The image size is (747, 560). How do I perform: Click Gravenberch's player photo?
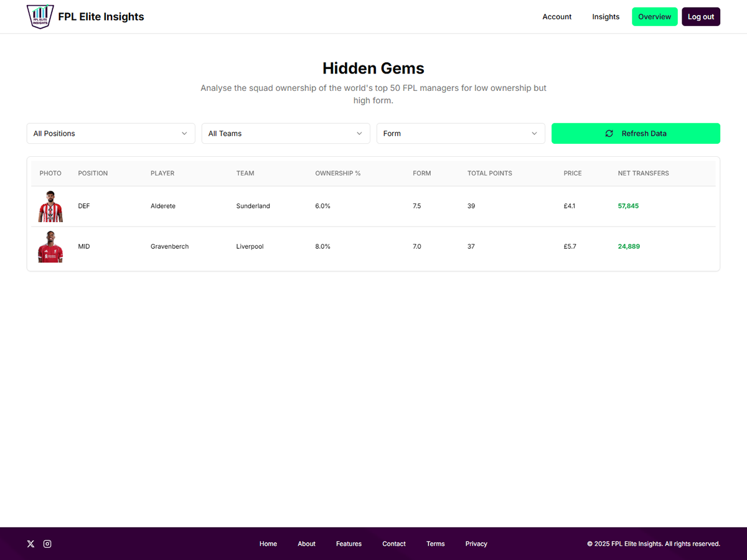click(50, 246)
